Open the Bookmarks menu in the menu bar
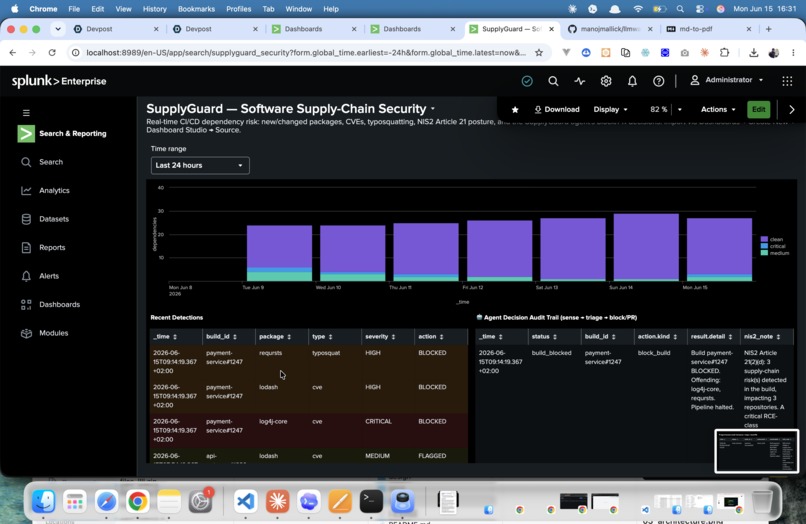The image size is (806, 524). click(x=196, y=9)
